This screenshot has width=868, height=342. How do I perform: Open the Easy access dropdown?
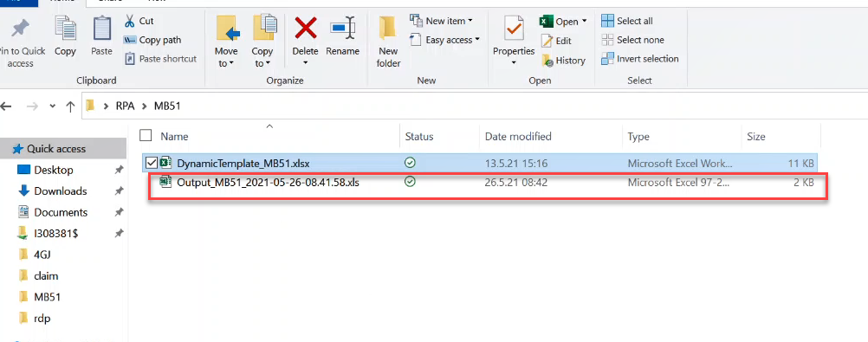pyautogui.click(x=444, y=40)
